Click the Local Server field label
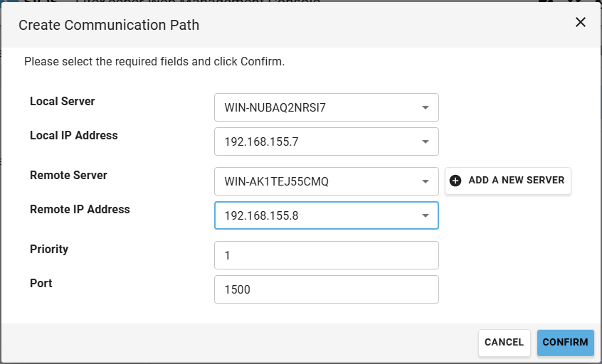 click(63, 101)
